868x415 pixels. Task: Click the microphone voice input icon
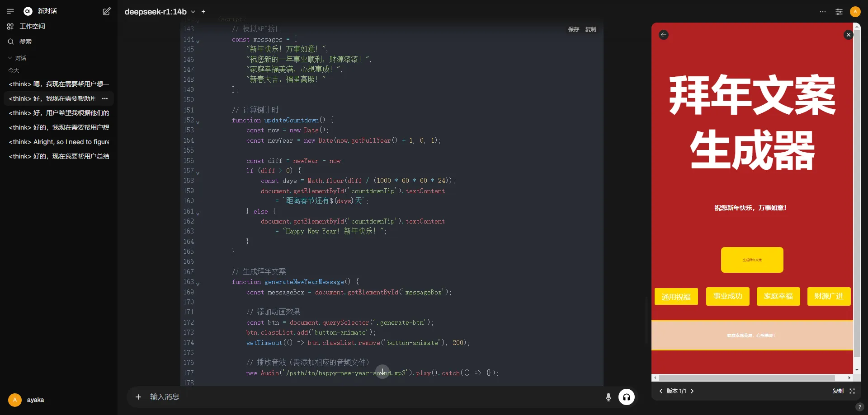[x=608, y=397]
